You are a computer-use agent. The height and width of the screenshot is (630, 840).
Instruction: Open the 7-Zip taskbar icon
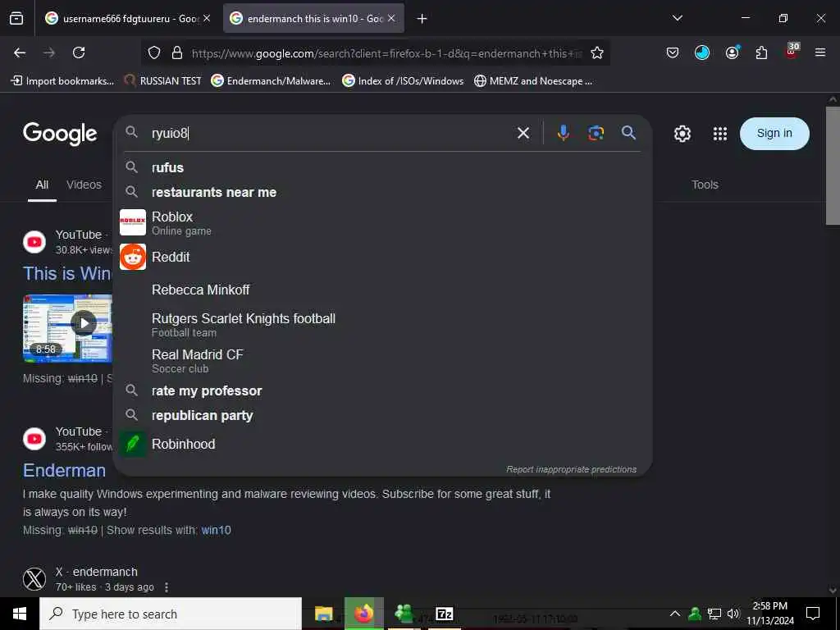tap(445, 614)
